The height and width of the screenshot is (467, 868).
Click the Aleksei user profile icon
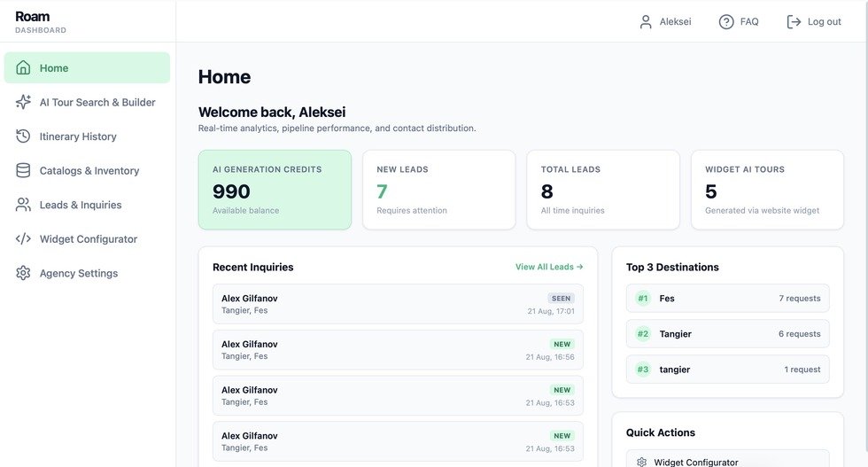646,21
